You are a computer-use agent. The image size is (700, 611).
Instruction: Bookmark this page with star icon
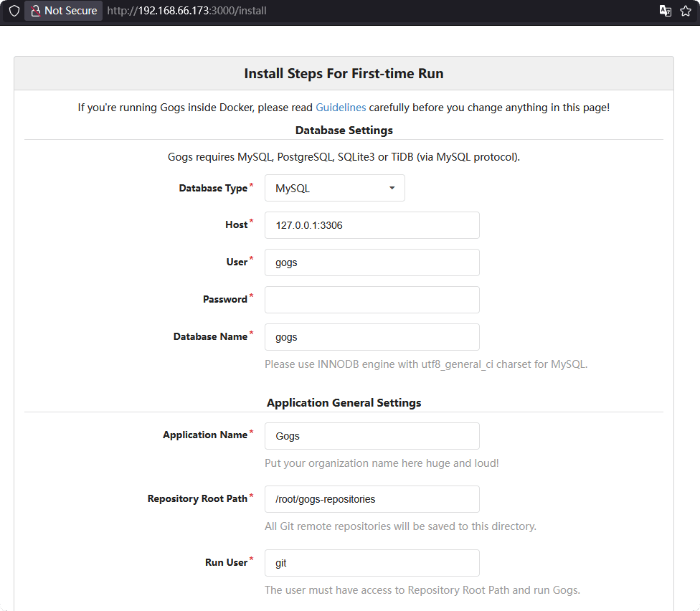pos(686,11)
